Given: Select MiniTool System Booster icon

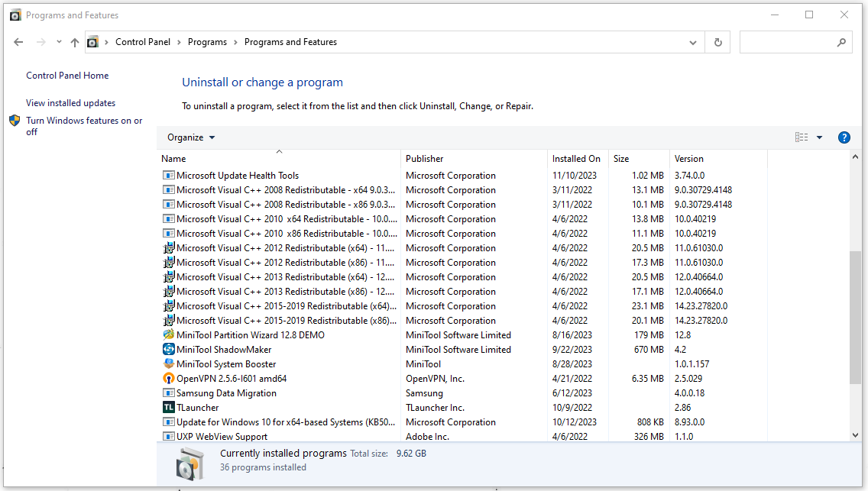Looking at the screenshot, I should click(168, 363).
